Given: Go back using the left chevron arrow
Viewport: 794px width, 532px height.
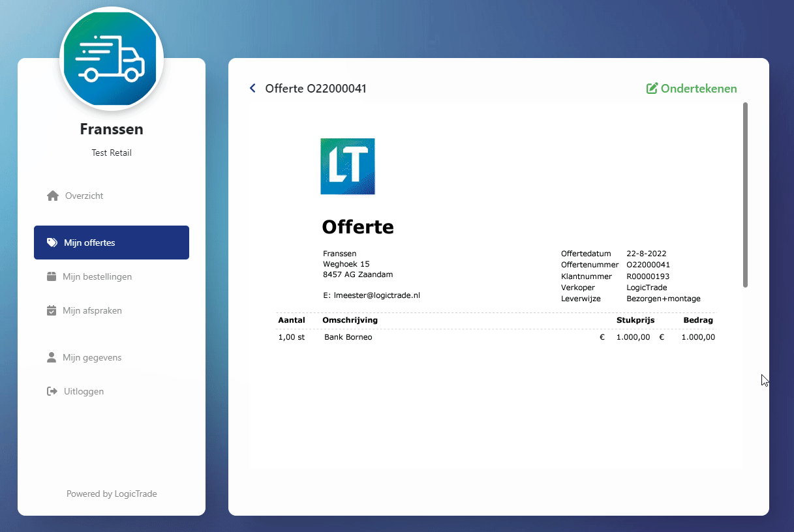Looking at the screenshot, I should pos(252,88).
